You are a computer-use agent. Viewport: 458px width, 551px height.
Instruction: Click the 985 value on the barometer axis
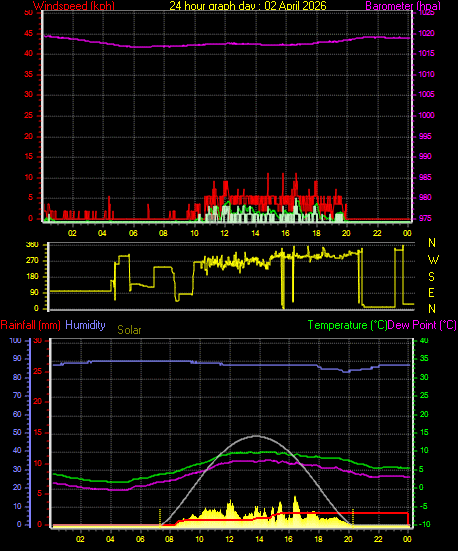click(425, 177)
